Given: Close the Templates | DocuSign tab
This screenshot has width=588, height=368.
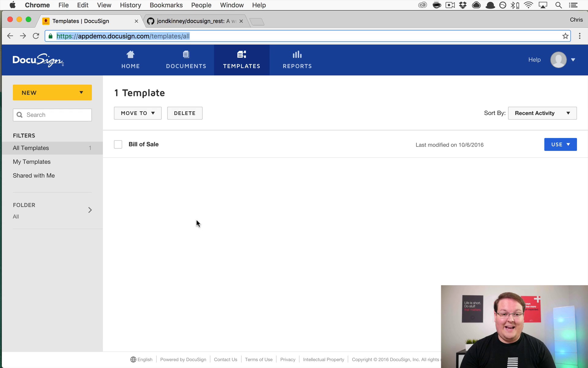Looking at the screenshot, I should (136, 21).
